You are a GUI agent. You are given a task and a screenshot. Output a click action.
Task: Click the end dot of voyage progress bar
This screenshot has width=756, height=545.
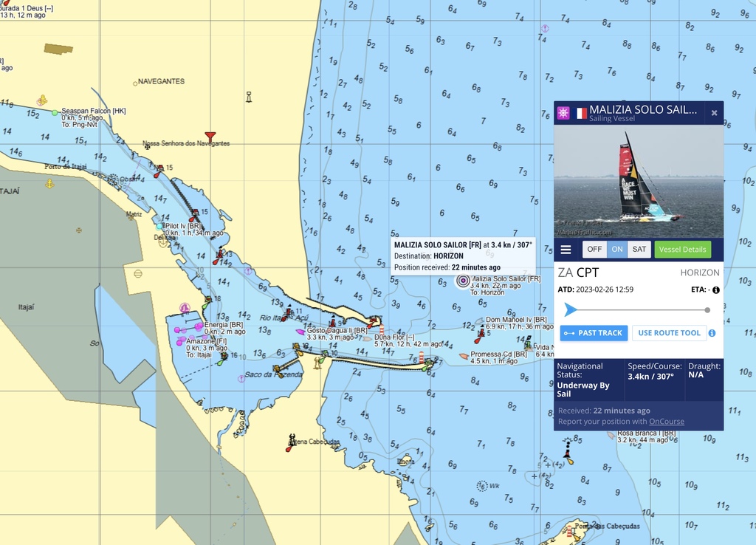coord(707,310)
